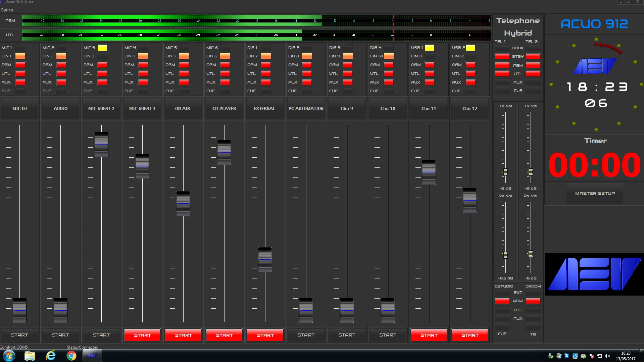The image size is (644, 362).
Task: Open the Windows Start menu orb
Action: [x=9, y=356]
